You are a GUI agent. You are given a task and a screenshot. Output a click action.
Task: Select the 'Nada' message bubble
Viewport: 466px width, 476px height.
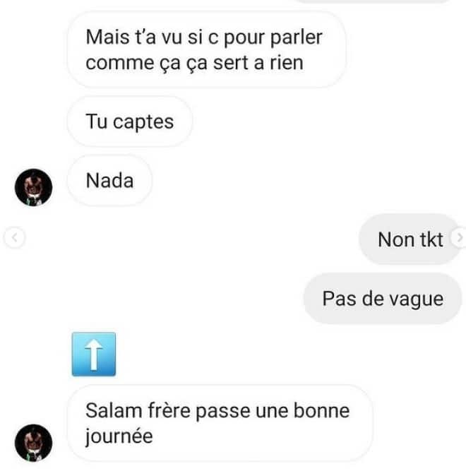click(x=109, y=181)
